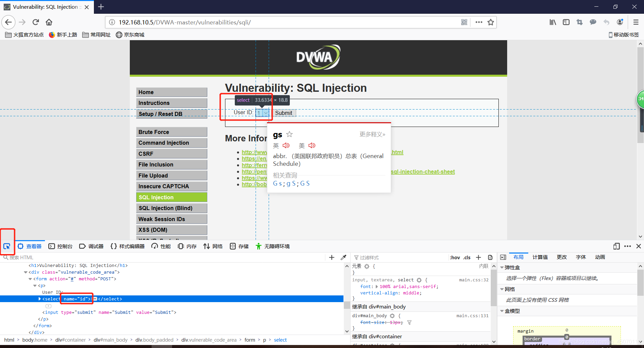Select the form breadcrumb in devtools path

[250, 340]
